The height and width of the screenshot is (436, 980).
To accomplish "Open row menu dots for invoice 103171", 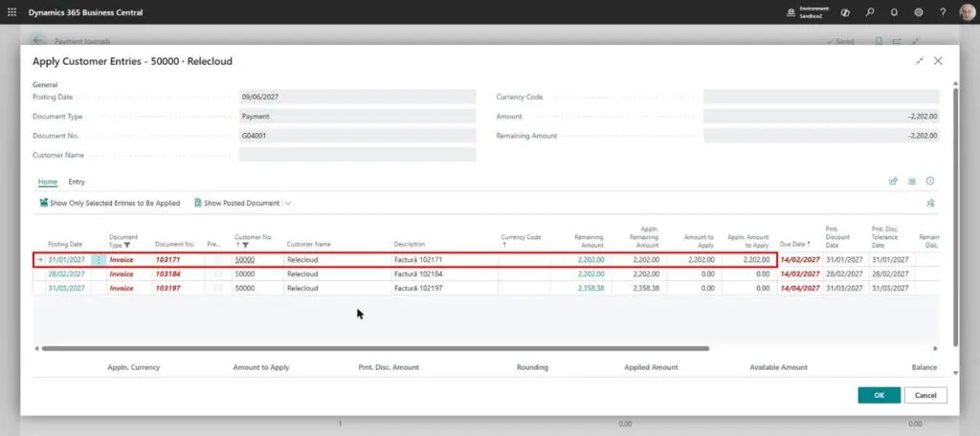I will tap(99, 260).
